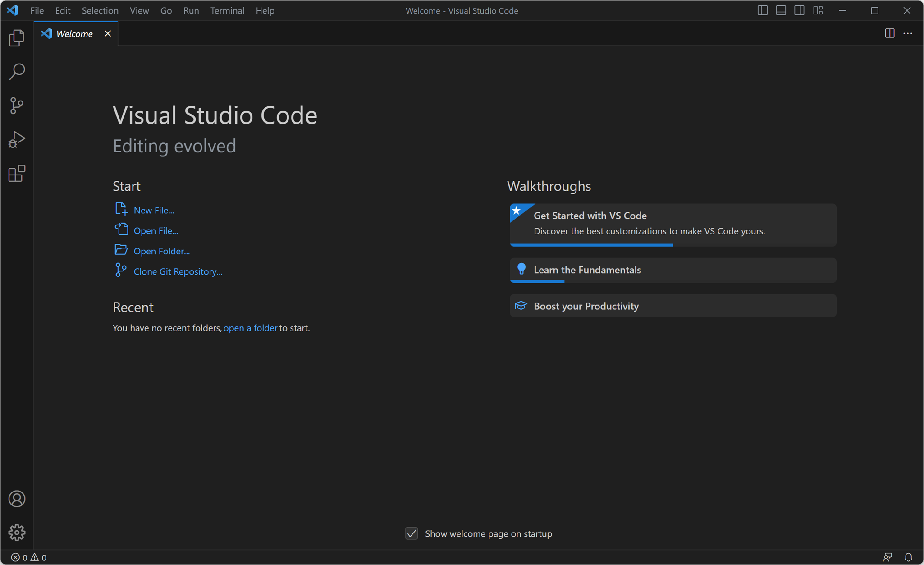The width and height of the screenshot is (924, 565).
Task: Open the Extensions view icon
Action: point(17,174)
